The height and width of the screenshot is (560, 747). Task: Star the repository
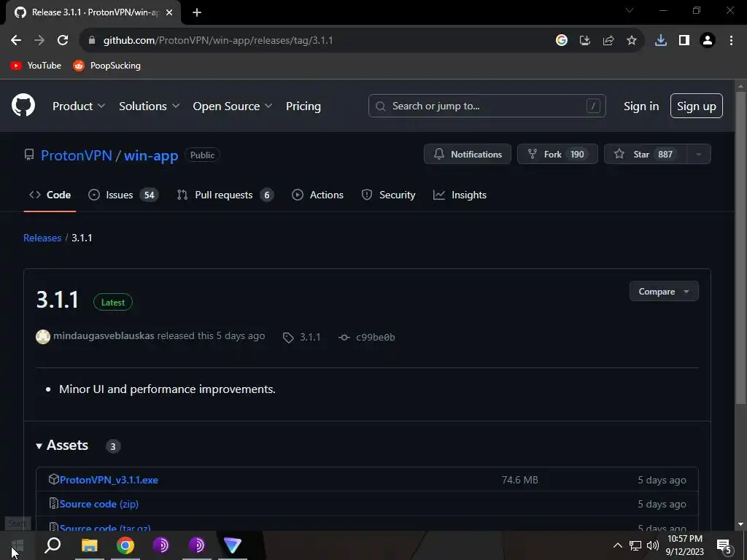[646, 155]
